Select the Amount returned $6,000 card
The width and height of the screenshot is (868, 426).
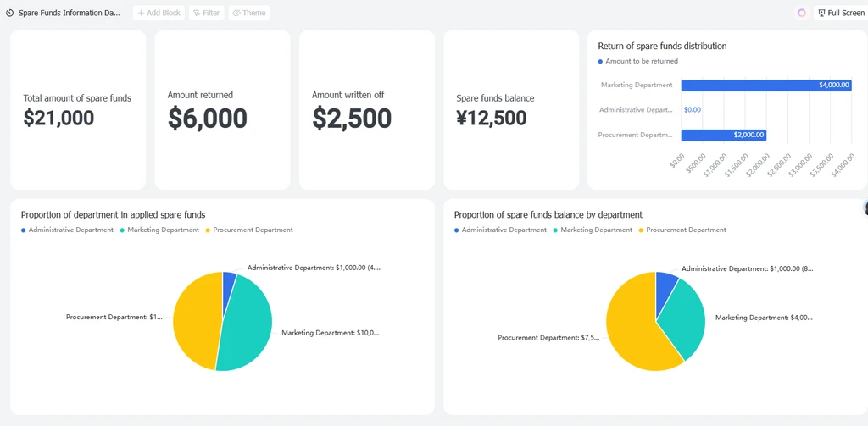[223, 109]
